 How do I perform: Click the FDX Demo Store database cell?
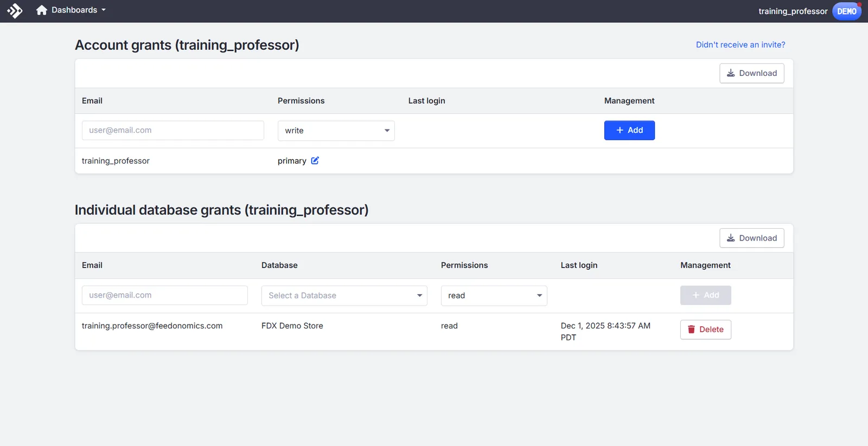click(x=292, y=326)
